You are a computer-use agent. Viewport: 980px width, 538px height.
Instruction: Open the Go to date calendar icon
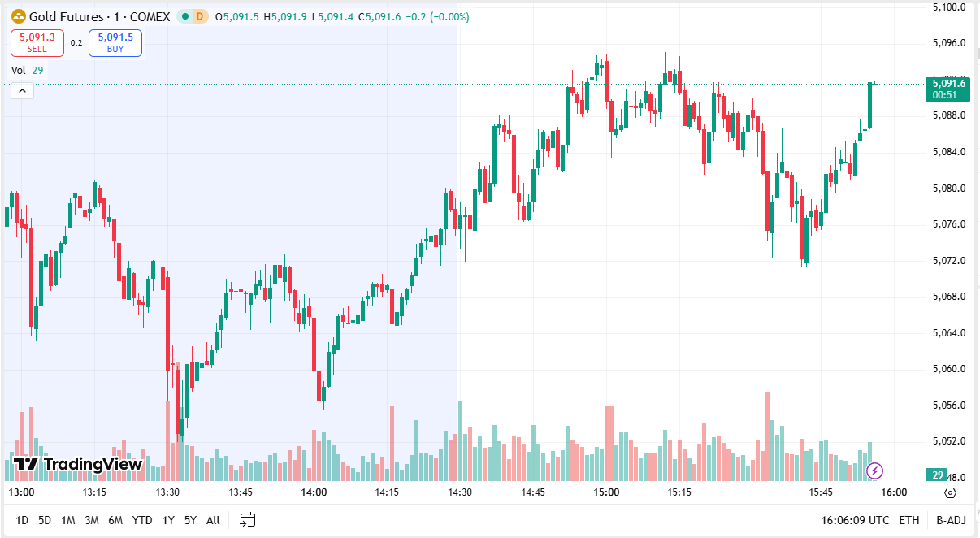[248, 520]
